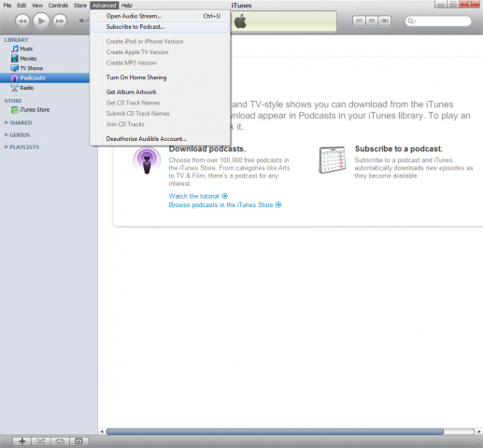This screenshot has height=448, width=483.
Task: Select TV Shows in the sidebar
Action: 32,68
